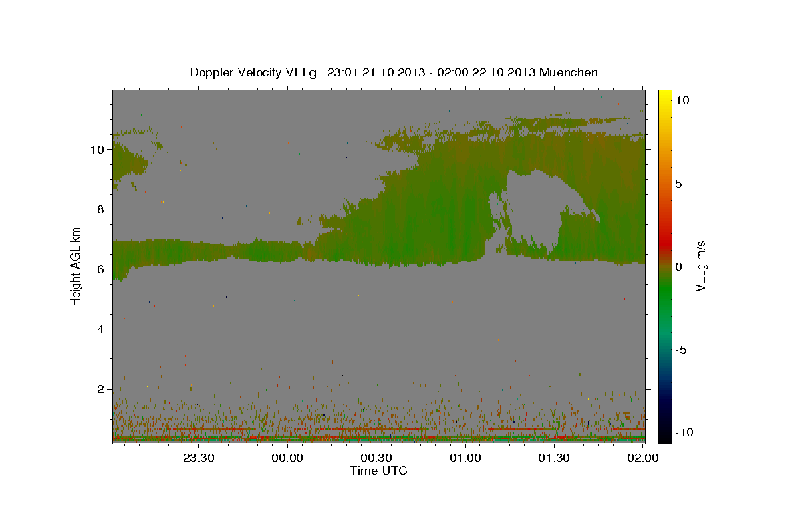
Task: Click the 00:00 time tick label
Action: point(287,458)
